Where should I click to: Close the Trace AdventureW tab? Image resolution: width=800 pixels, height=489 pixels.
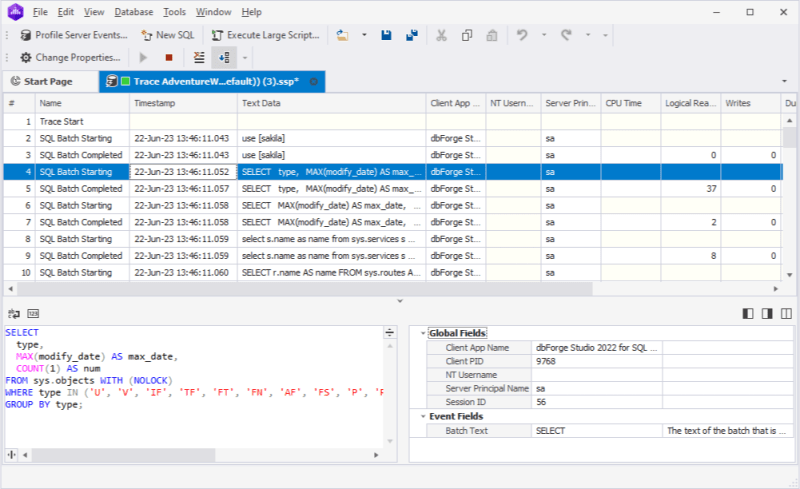(x=314, y=82)
